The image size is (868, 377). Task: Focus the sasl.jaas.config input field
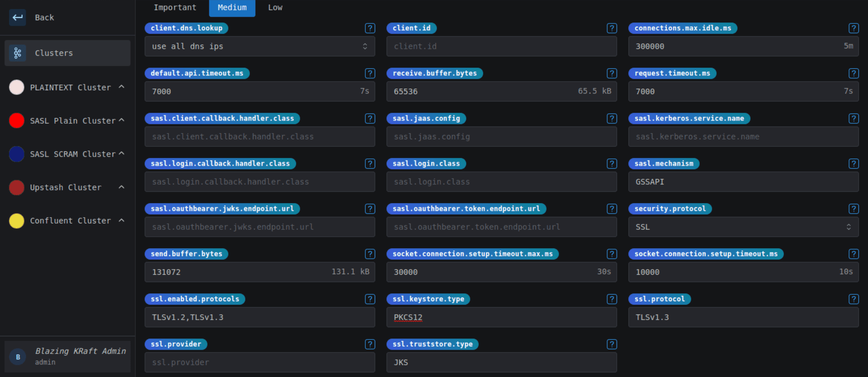click(502, 136)
